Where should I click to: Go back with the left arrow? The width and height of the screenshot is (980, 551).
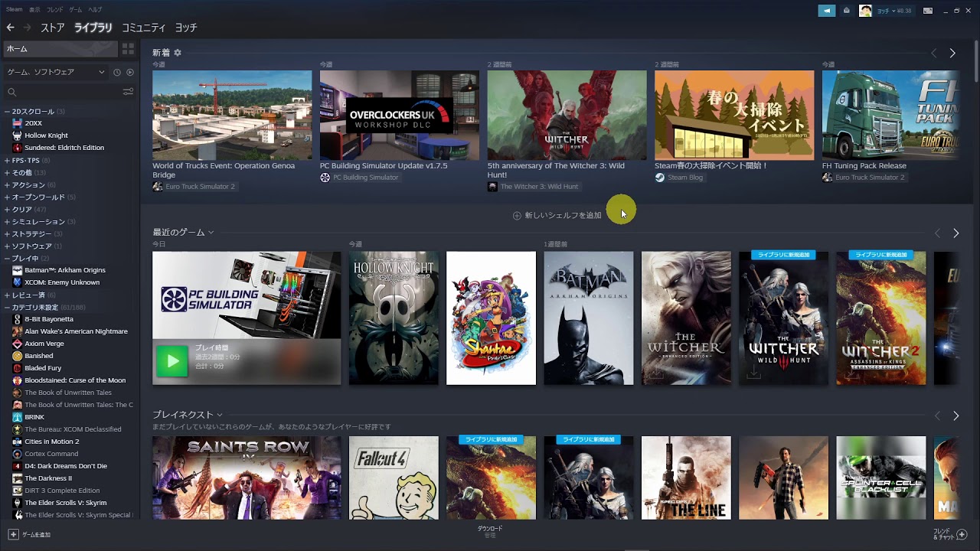(10, 28)
